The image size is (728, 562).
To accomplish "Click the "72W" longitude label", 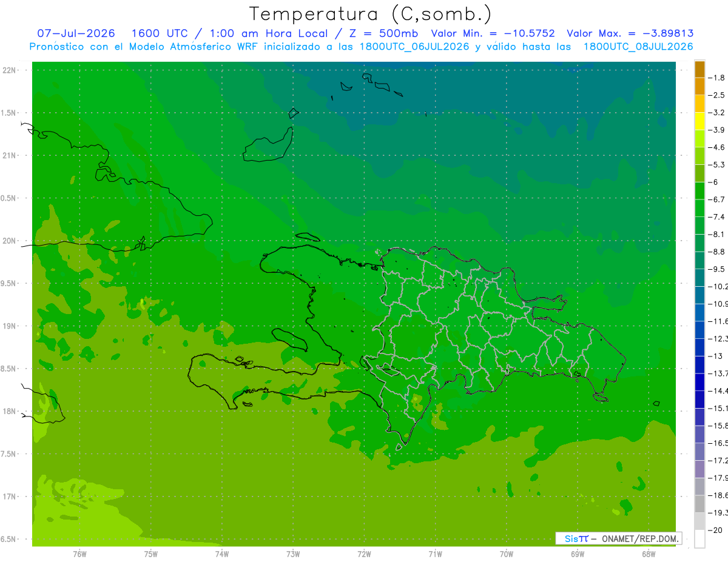I will click(364, 554).
